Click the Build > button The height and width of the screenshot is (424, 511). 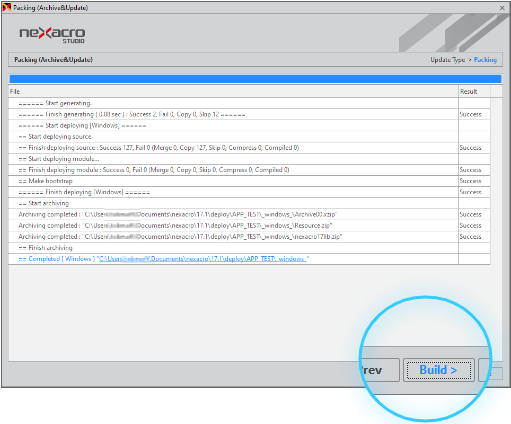(x=439, y=370)
